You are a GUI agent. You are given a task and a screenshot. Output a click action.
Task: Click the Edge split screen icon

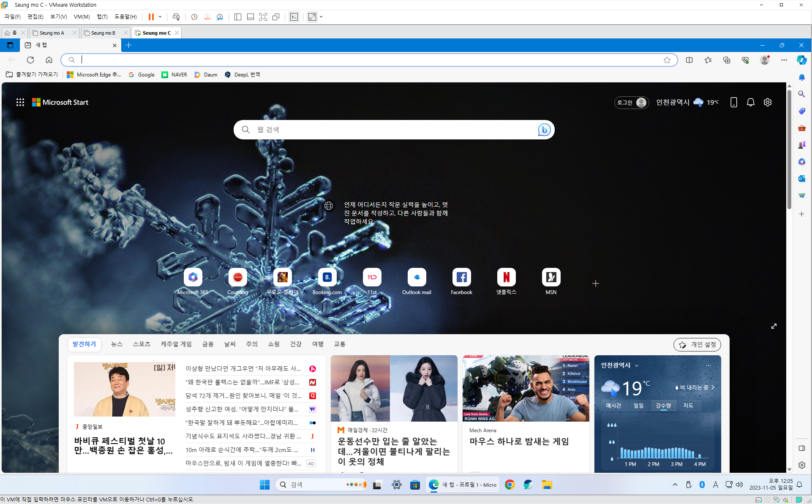point(689,60)
